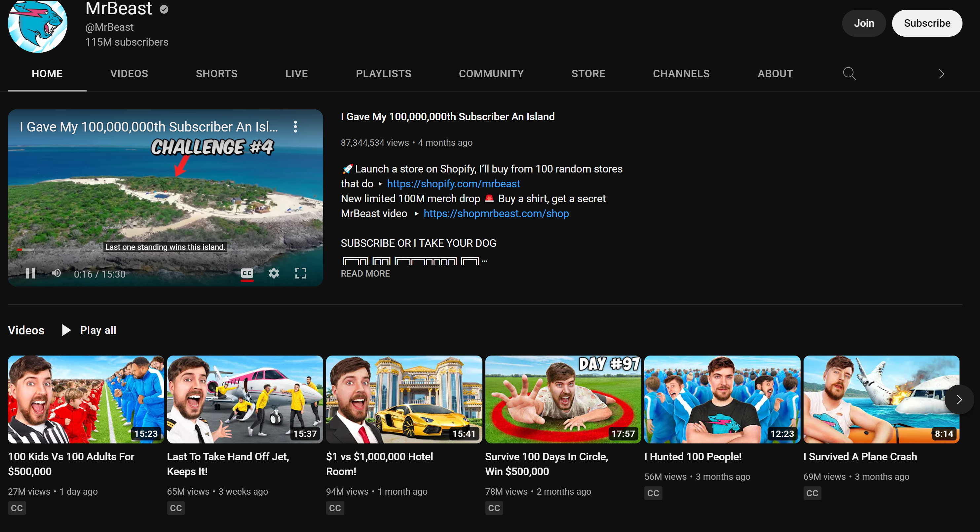This screenshot has width=980, height=532.
Task: Open the three-dot menu on the player
Action: click(x=295, y=127)
